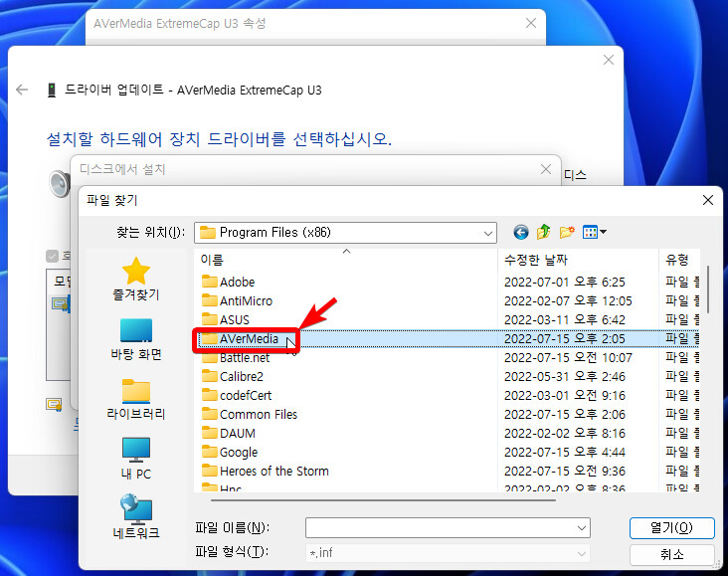Select date 2022-07-01 오후 6:25 for Adobe

pyautogui.click(x=565, y=282)
